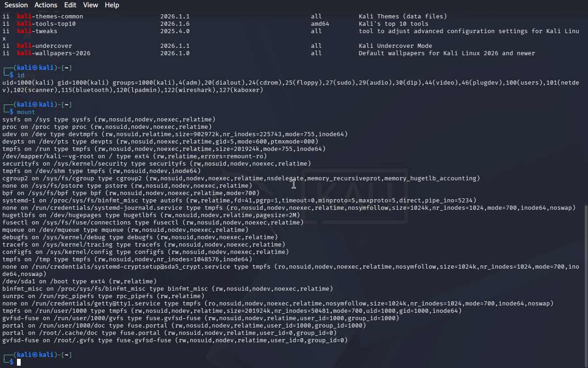Open the Help menu
Image resolution: width=588 pixels, height=368 pixels.
coord(112,5)
